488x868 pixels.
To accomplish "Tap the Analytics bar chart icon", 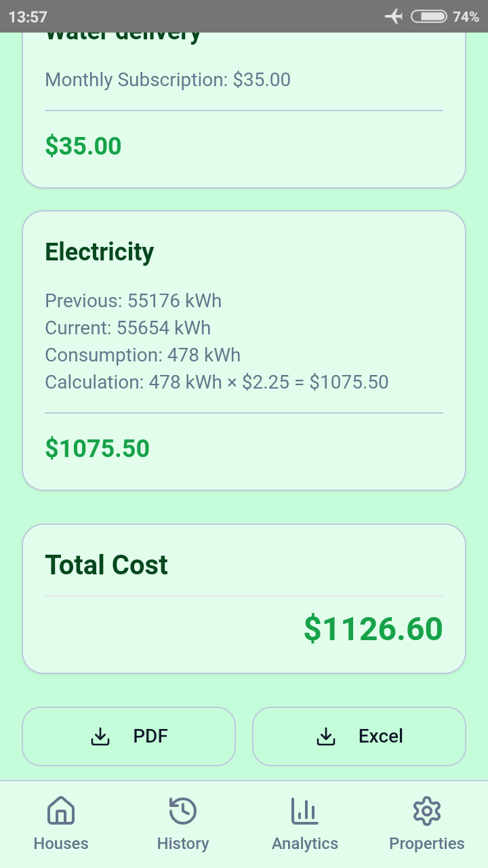I will pyautogui.click(x=305, y=810).
